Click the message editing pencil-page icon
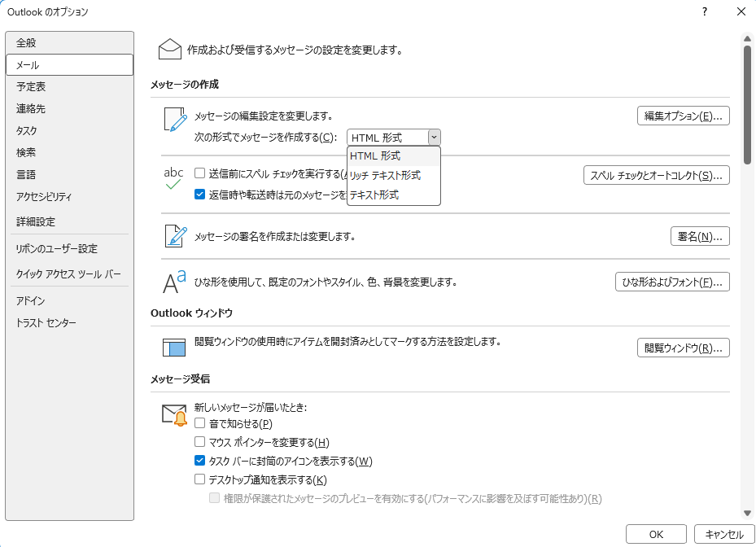 (175, 119)
